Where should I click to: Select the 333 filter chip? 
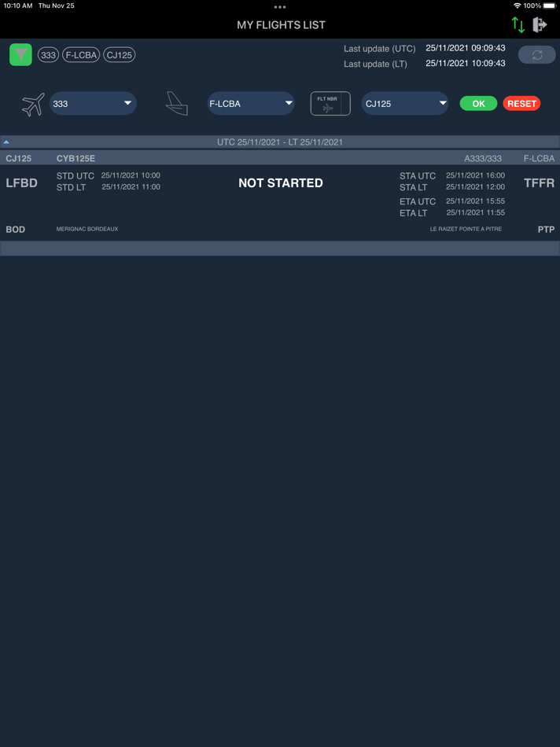[48, 55]
